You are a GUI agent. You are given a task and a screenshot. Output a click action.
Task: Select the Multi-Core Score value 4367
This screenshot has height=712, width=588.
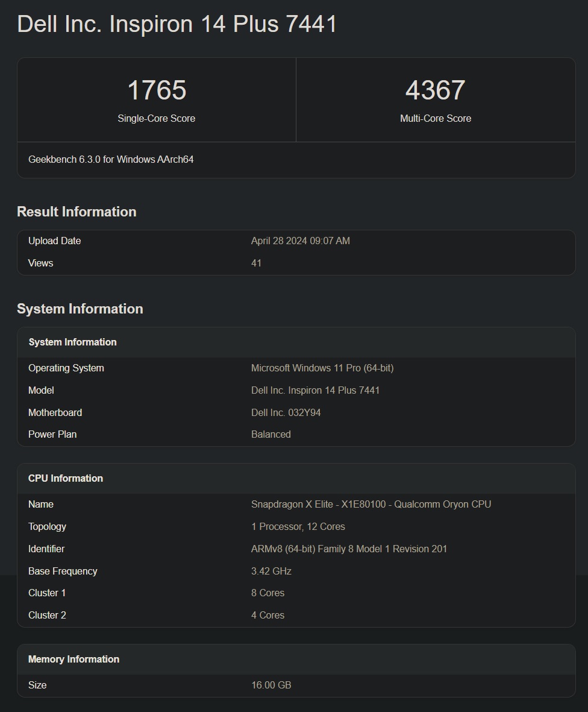point(436,90)
